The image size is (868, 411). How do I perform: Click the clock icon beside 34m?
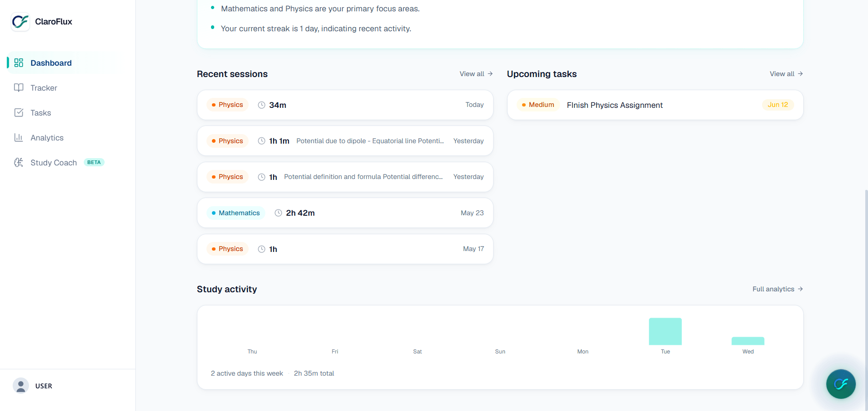(x=261, y=105)
